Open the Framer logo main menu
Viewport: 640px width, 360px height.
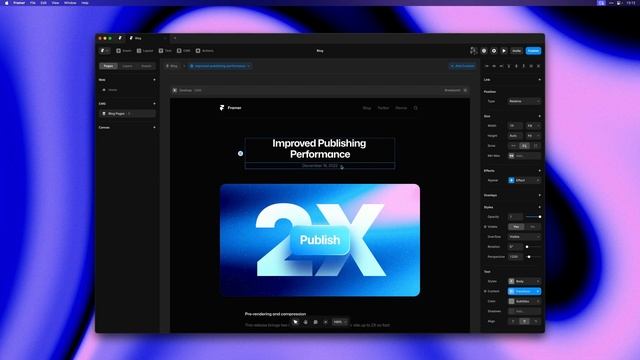(104, 51)
